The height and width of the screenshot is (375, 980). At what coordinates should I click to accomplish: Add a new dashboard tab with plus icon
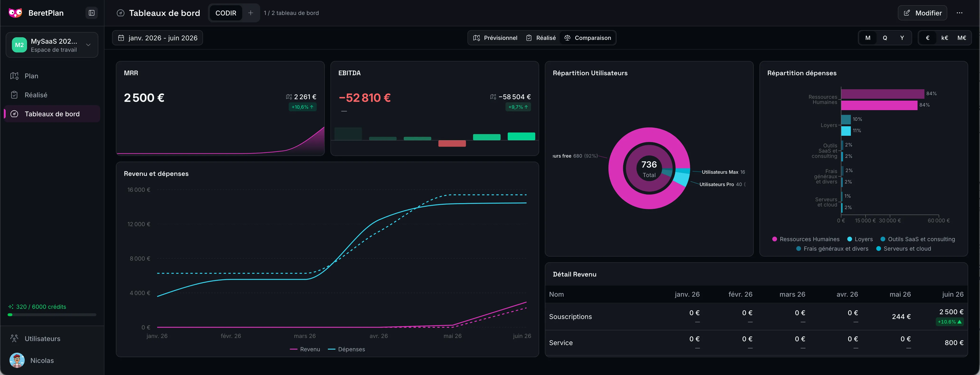251,13
